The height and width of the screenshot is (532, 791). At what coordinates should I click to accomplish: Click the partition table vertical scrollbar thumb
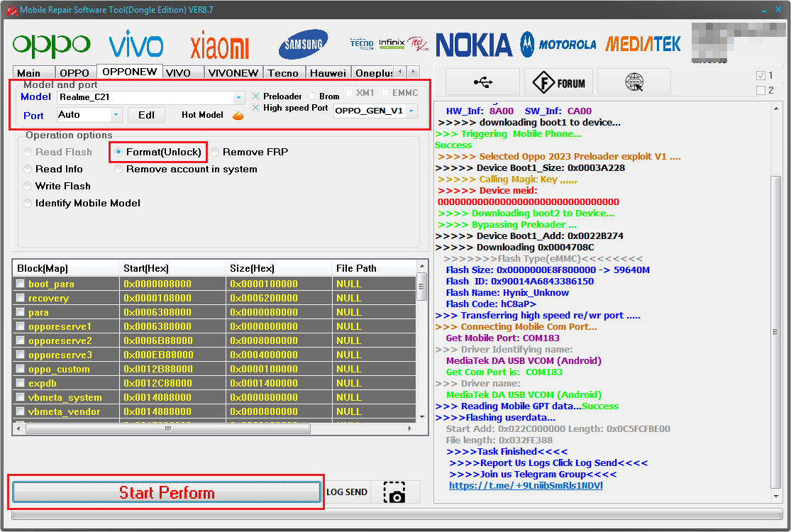pos(422,287)
